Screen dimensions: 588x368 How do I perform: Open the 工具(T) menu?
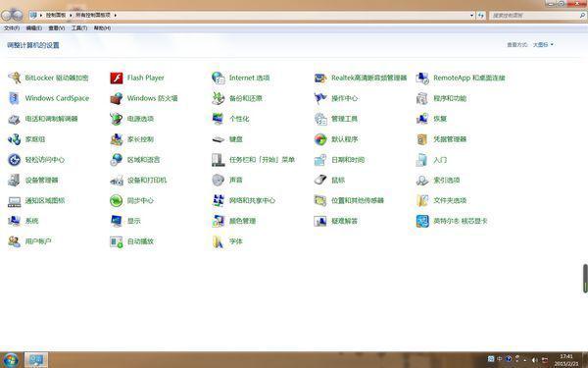[x=79, y=28]
